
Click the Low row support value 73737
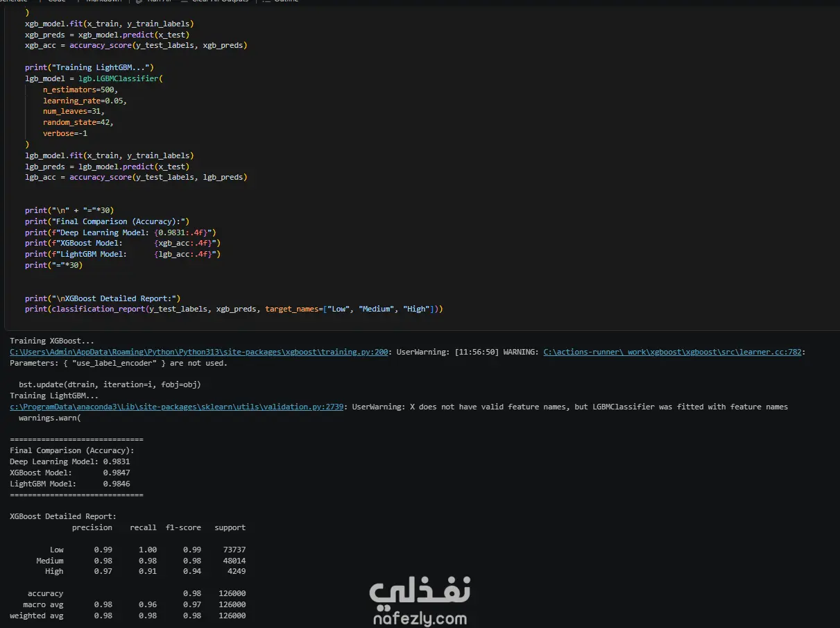point(234,550)
